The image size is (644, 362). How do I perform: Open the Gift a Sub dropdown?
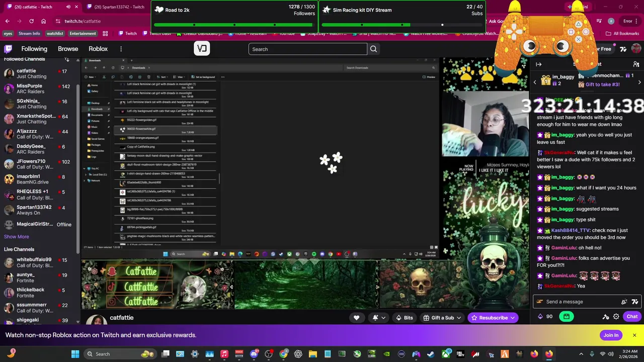pyautogui.click(x=442, y=318)
